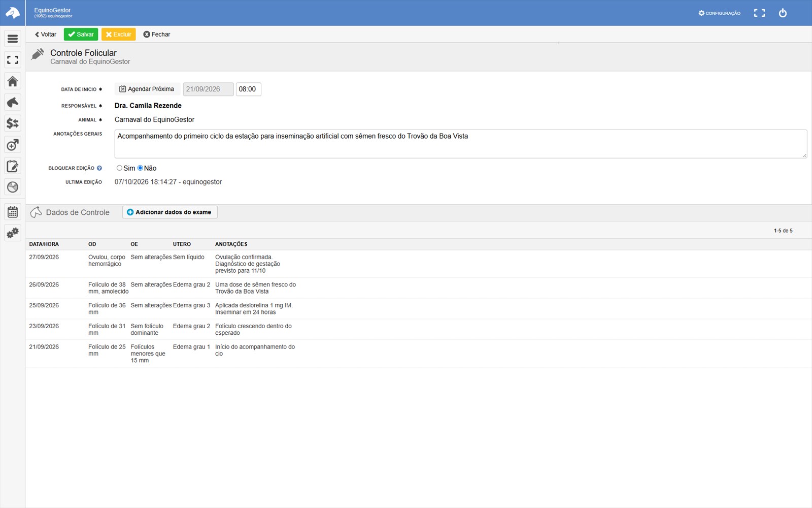The image size is (812, 508).
Task: Open the calendar icon in sidebar
Action: [x=13, y=212]
